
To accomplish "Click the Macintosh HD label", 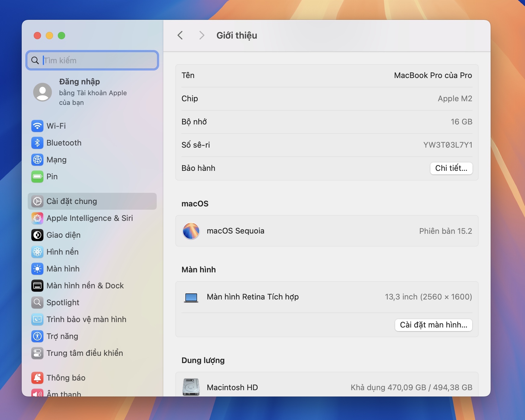I will [232, 387].
